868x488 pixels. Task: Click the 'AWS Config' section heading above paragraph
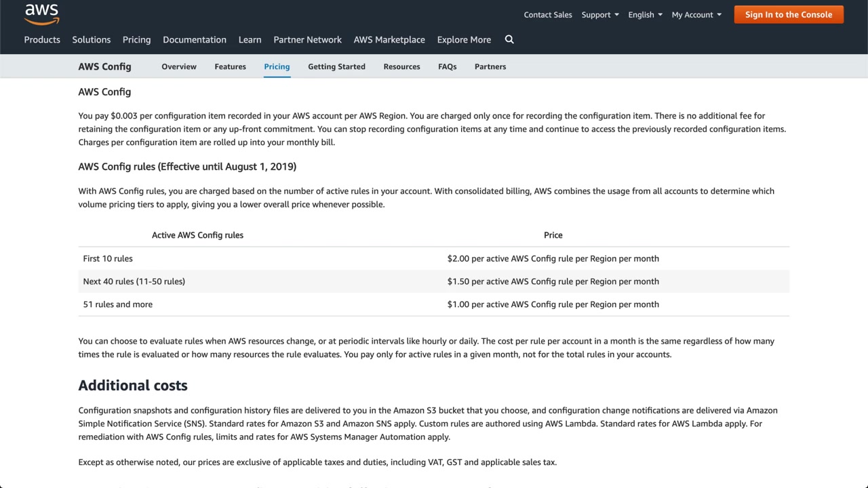coord(104,91)
